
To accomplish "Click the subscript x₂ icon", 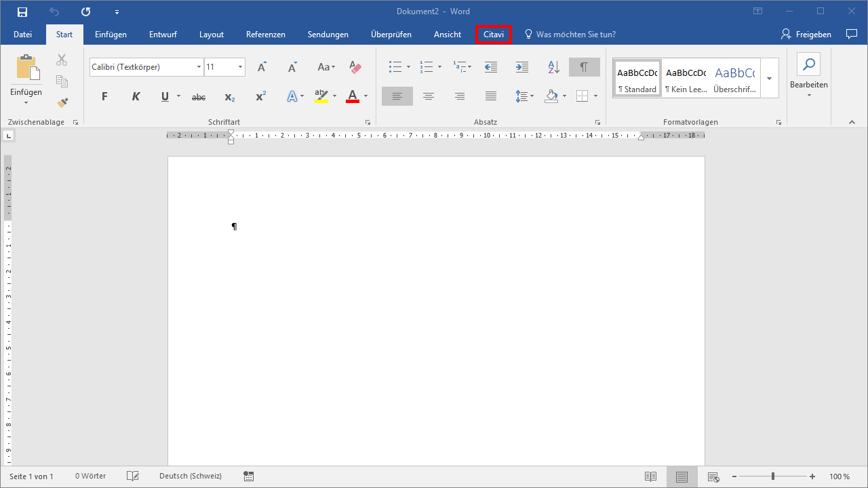I will tap(230, 97).
